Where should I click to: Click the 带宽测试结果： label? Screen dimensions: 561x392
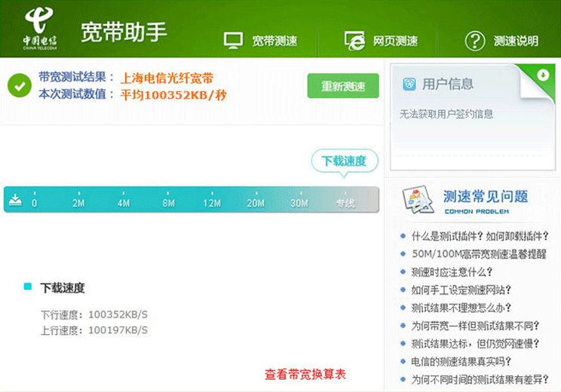pos(76,77)
